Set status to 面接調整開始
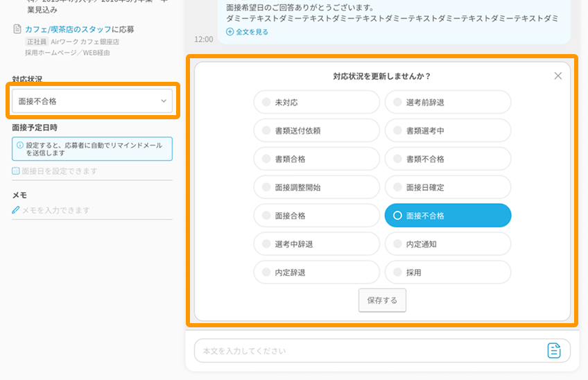This screenshot has height=380, width=588. 316,187
